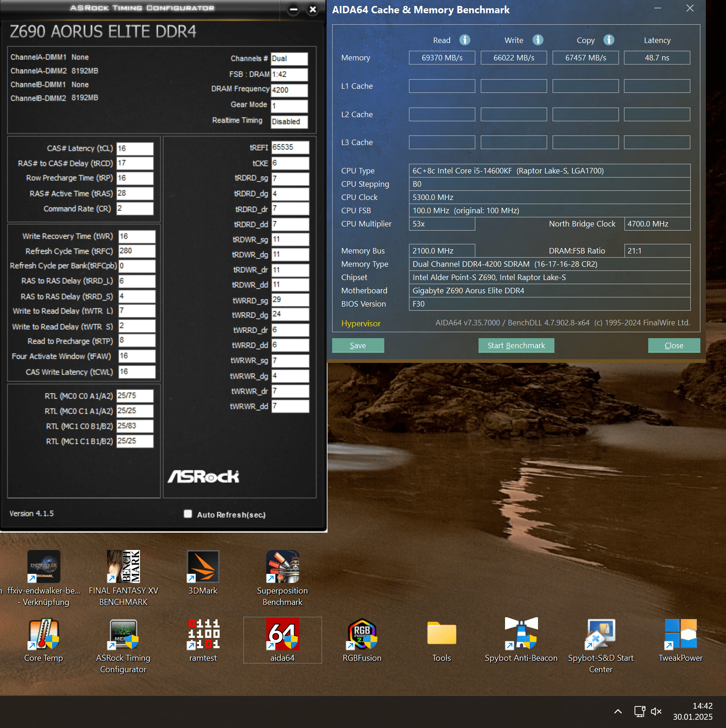726x728 pixels.
Task: Select the Channels # Dual field
Action: [x=289, y=59]
